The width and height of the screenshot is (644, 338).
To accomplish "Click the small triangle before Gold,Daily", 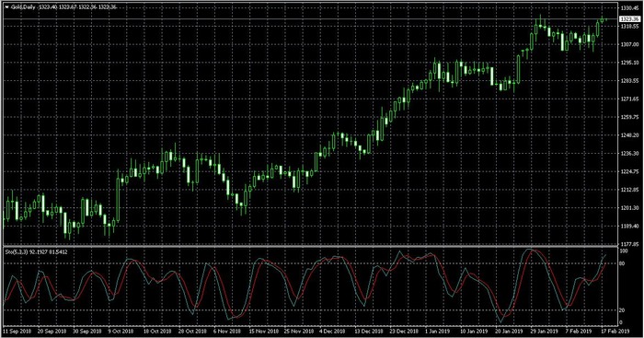I will click(6, 7).
